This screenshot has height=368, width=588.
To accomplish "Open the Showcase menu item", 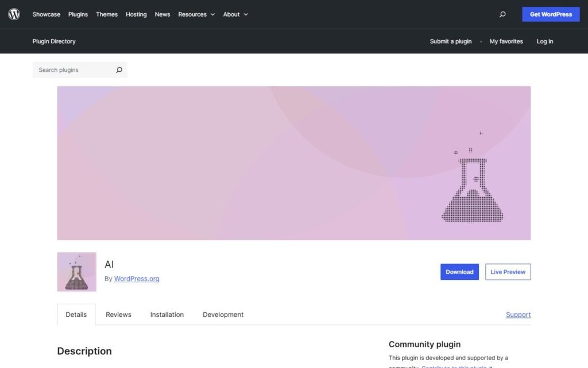I will click(x=46, y=14).
